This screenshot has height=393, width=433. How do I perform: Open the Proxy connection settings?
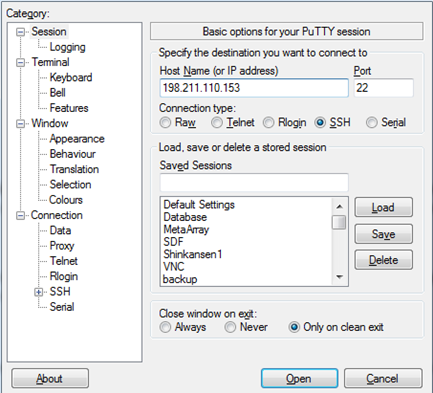click(62, 246)
